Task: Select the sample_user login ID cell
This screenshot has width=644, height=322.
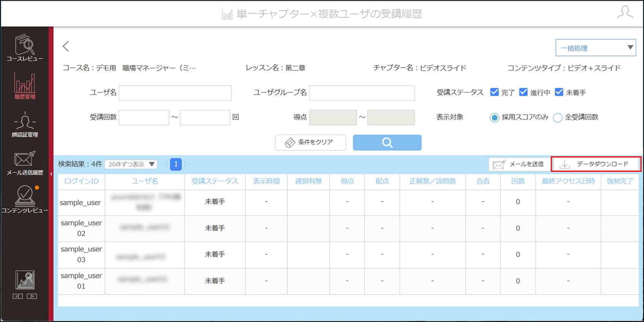Action: (x=81, y=203)
